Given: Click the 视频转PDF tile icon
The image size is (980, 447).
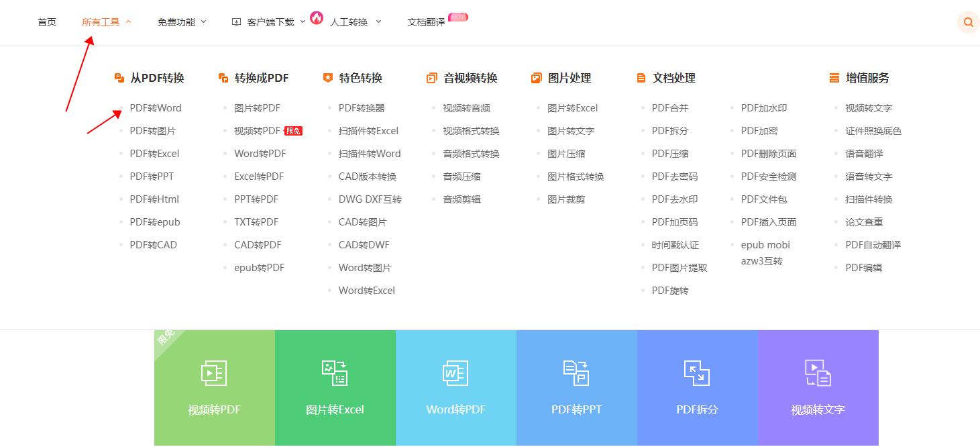Looking at the screenshot, I should coord(214,373).
